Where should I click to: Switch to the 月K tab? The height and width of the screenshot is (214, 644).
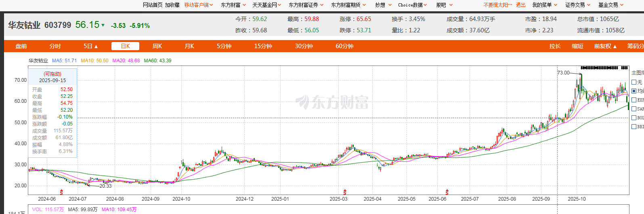(x=189, y=46)
